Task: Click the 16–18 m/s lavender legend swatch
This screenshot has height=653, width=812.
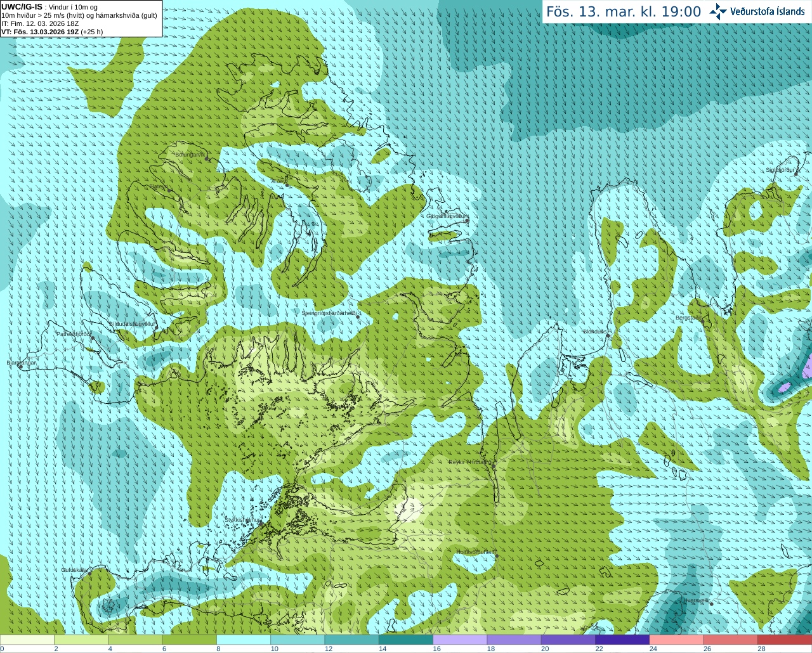Action: click(x=460, y=640)
